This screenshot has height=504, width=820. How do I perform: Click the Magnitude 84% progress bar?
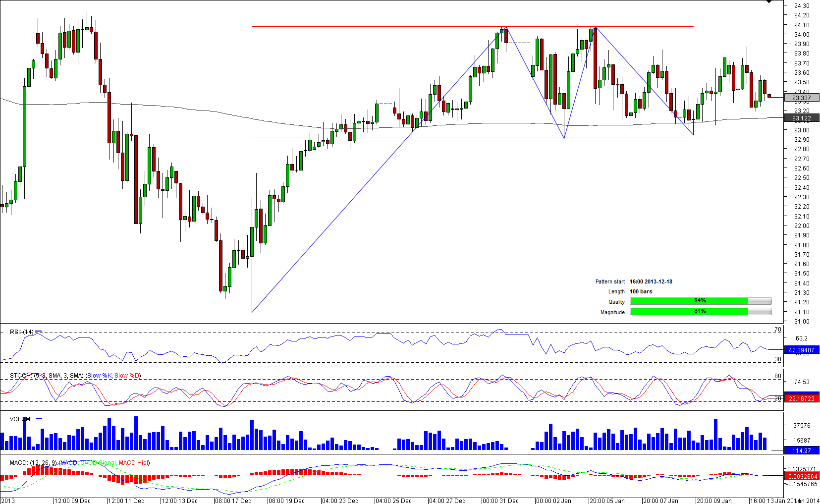(700, 312)
